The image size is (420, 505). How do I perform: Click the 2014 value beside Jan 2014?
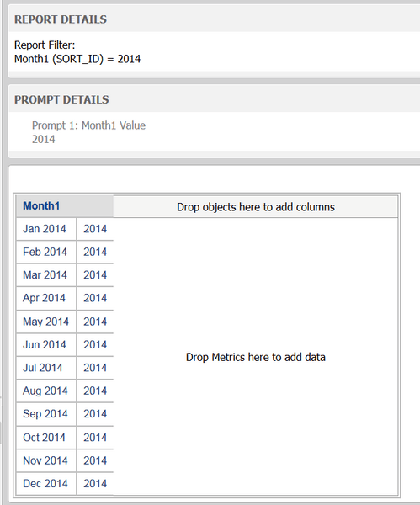click(95, 229)
